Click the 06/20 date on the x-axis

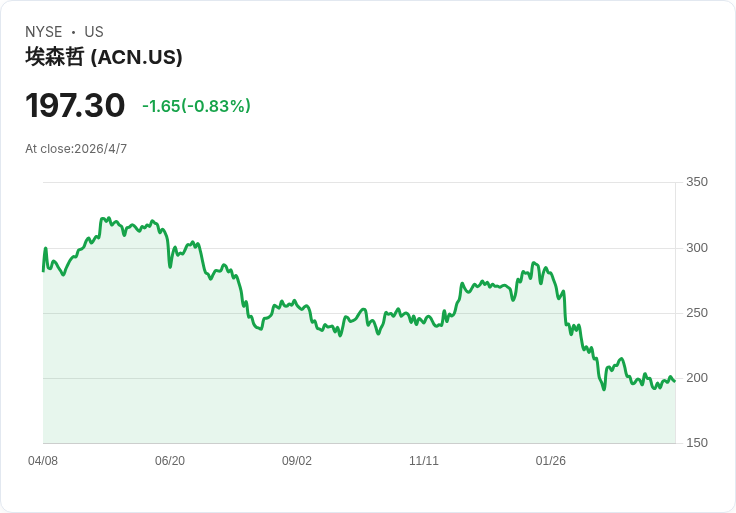(x=170, y=461)
